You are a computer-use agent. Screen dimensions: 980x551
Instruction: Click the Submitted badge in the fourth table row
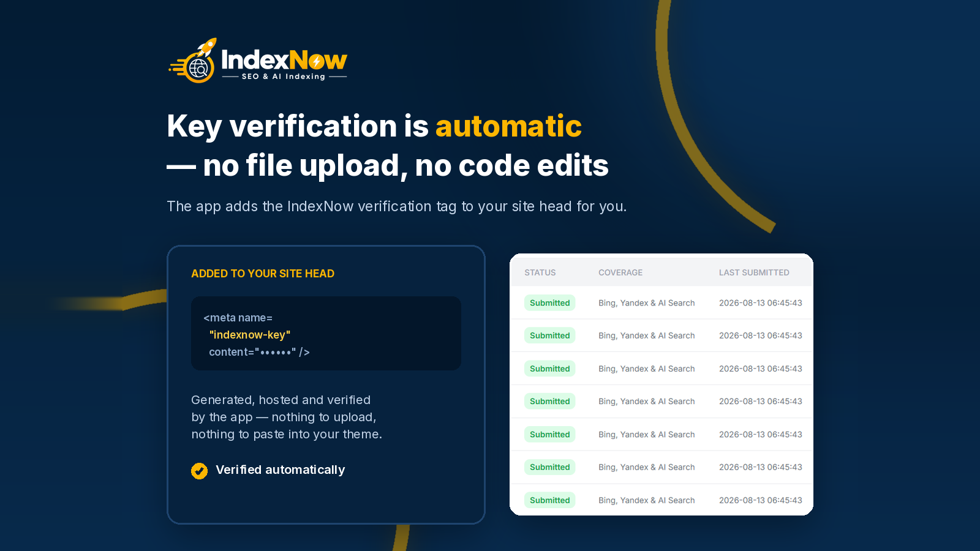coord(550,402)
